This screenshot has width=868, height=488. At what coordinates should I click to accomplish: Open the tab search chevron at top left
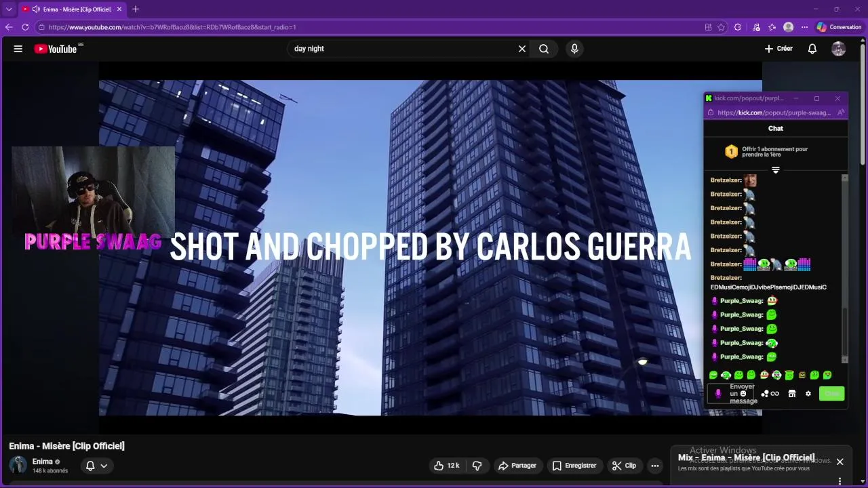(9, 9)
